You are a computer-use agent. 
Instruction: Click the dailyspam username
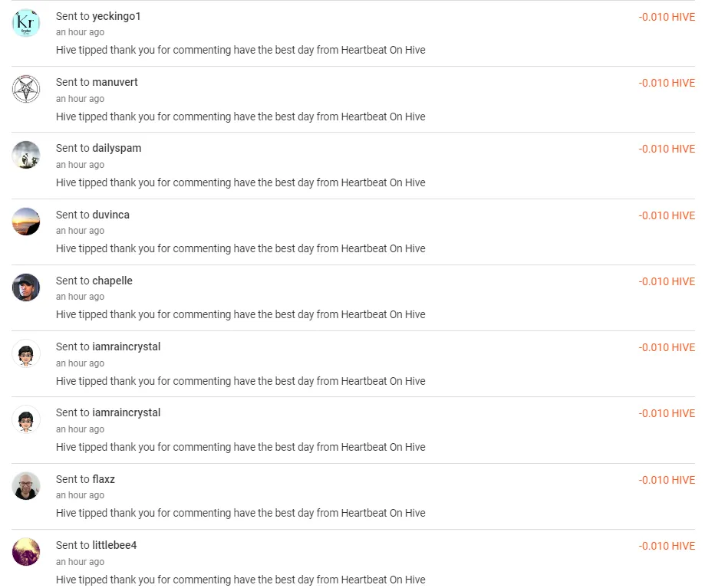point(117,148)
